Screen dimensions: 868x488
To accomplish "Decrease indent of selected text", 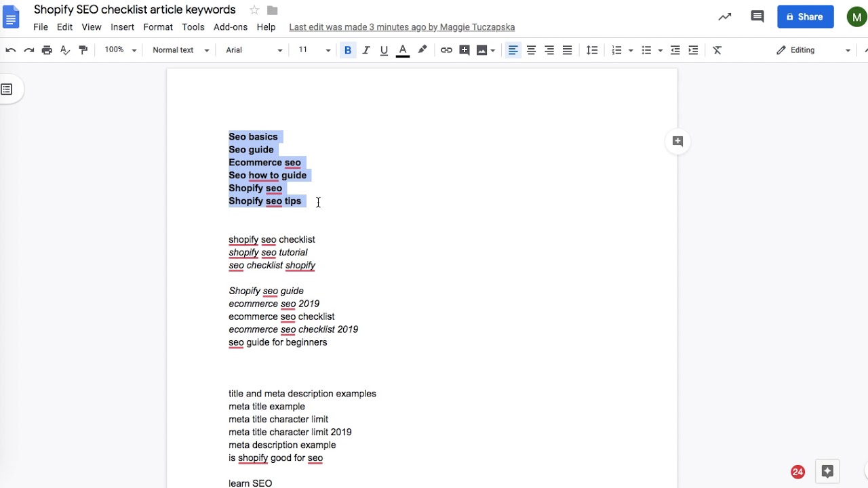I will coord(675,50).
